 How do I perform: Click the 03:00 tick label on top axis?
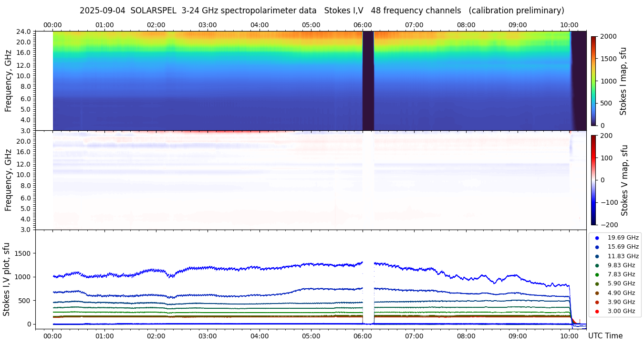click(208, 25)
